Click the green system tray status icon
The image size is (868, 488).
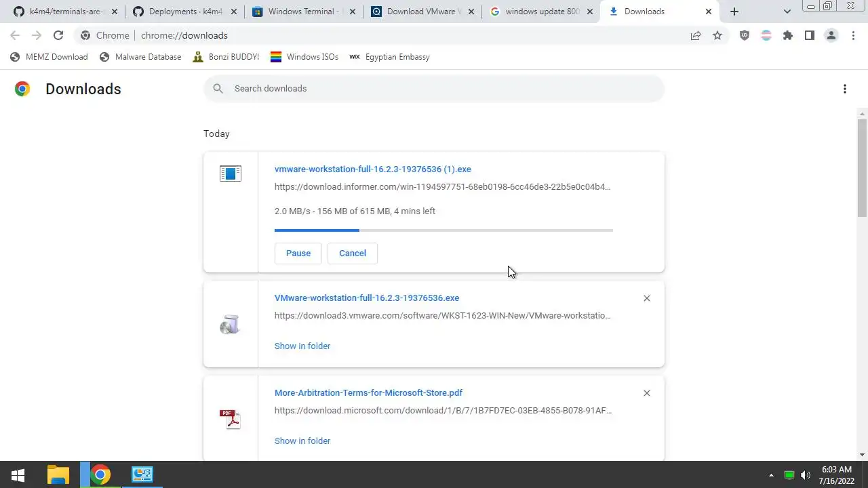[x=789, y=475]
